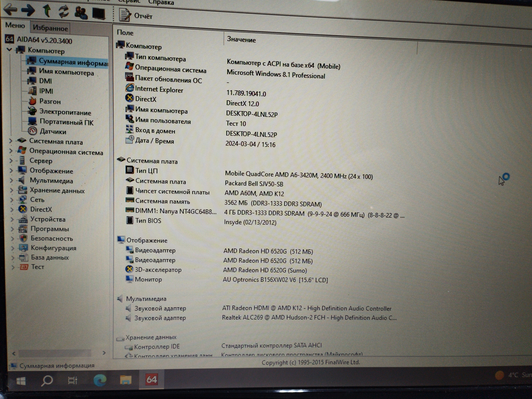This screenshot has height=399, width=532.
Task: Expand Системная плата tree node
Action: point(11,141)
